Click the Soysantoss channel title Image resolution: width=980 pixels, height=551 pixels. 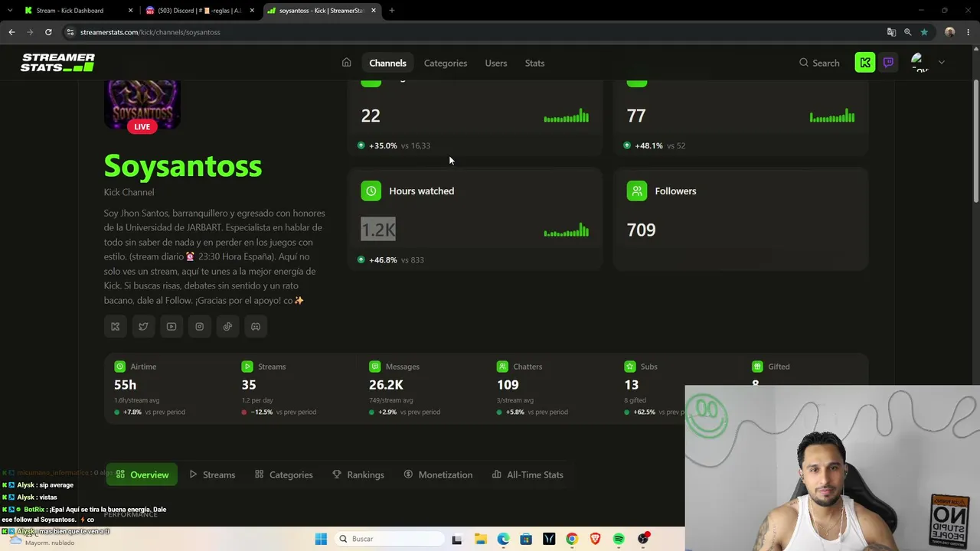click(x=183, y=166)
